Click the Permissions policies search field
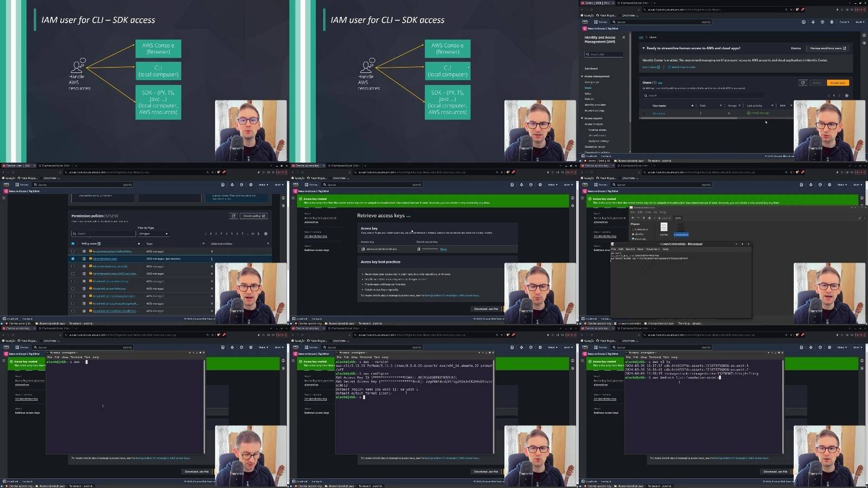868x488 pixels. (104, 233)
